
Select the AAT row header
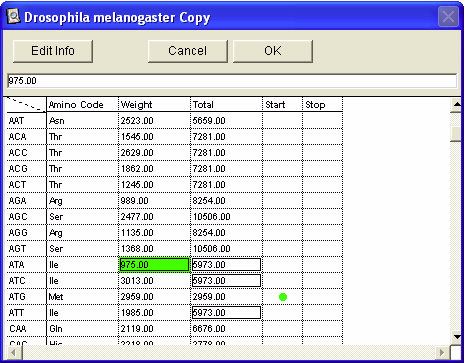pos(26,121)
